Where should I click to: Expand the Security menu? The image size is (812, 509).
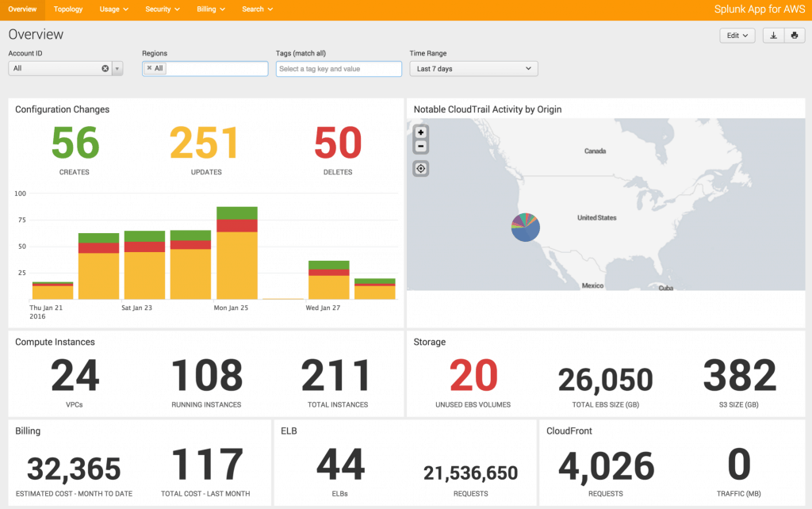[163, 10]
